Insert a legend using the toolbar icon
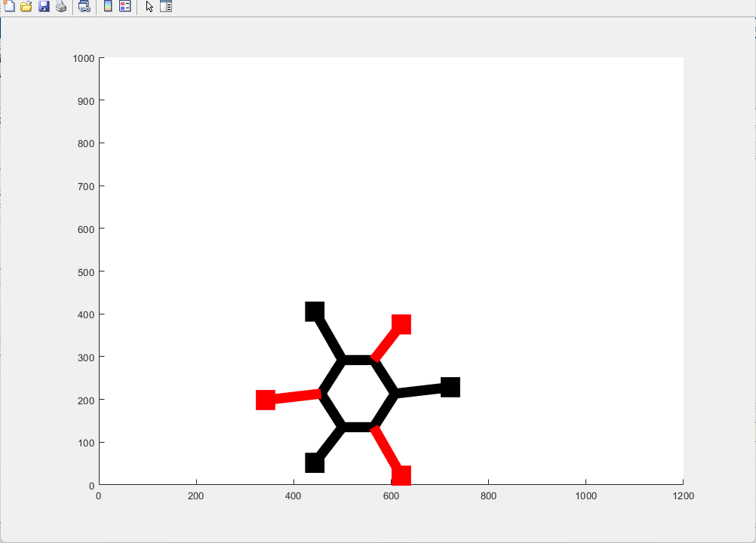The width and height of the screenshot is (756, 543). (x=125, y=6)
